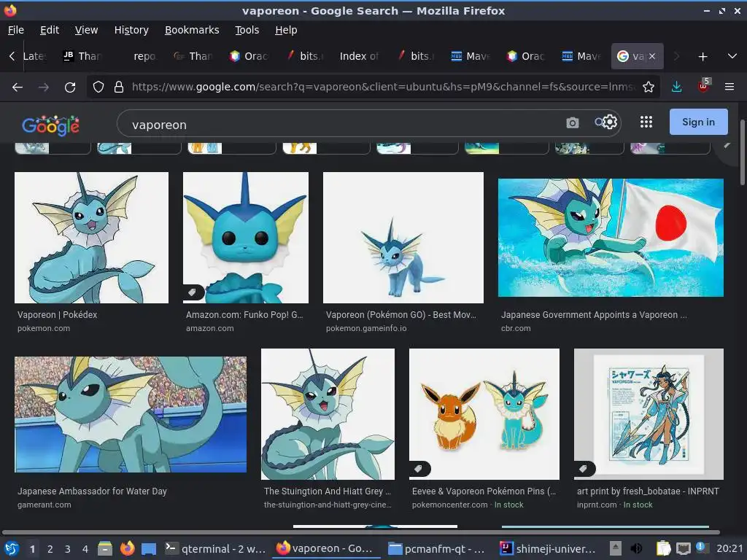Image resolution: width=747 pixels, height=560 pixels.
Task: Open the Edit menu
Action: pyautogui.click(x=50, y=30)
